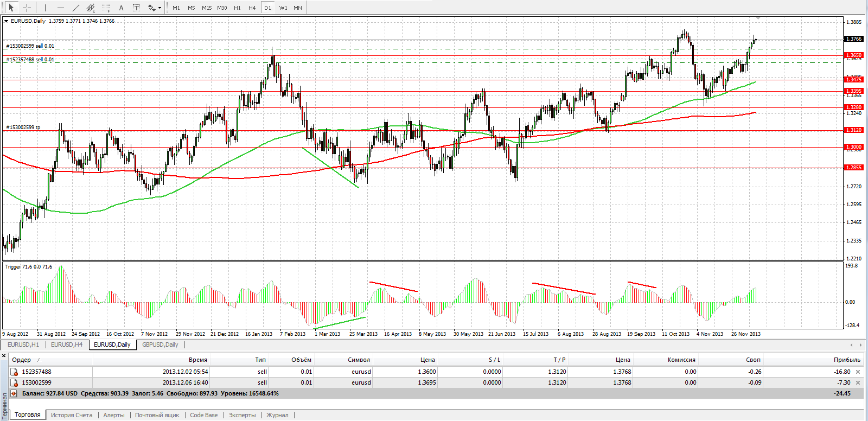
Task: Sort orders by the Ордер column header
Action: pos(22,360)
